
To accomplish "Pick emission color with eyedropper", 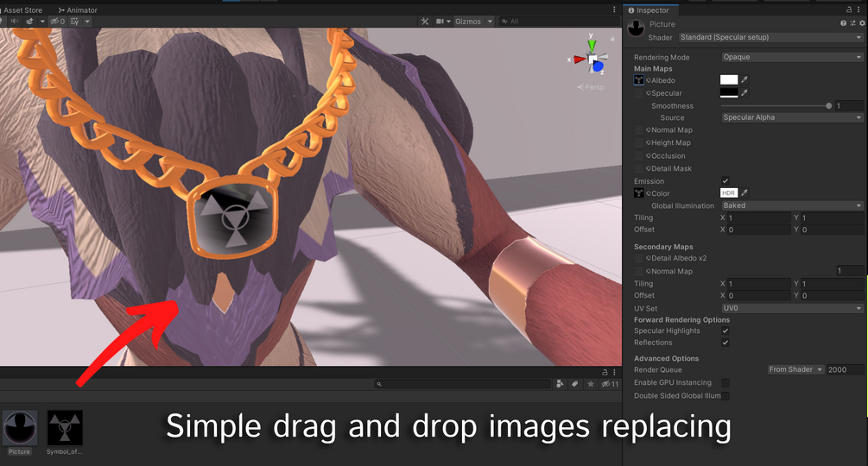I will pos(744,193).
